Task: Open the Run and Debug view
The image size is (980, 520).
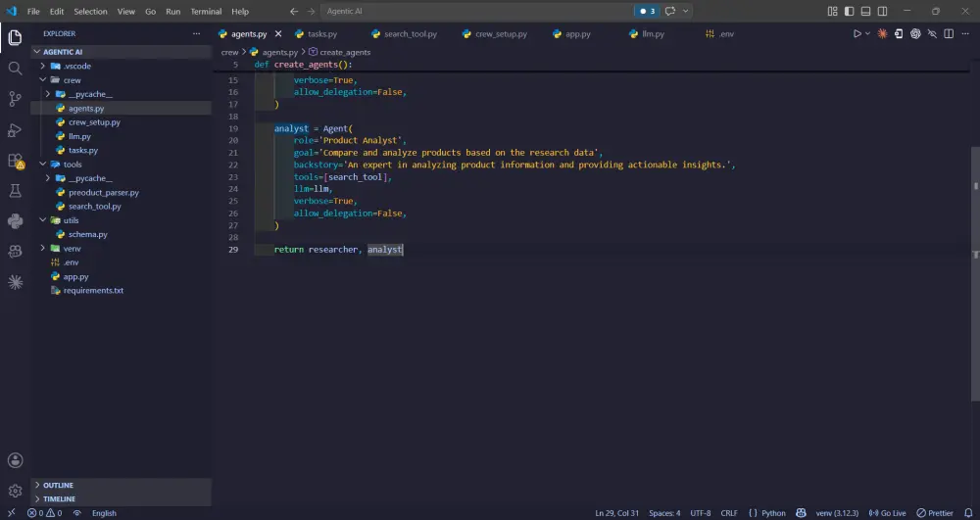Action: (x=15, y=130)
